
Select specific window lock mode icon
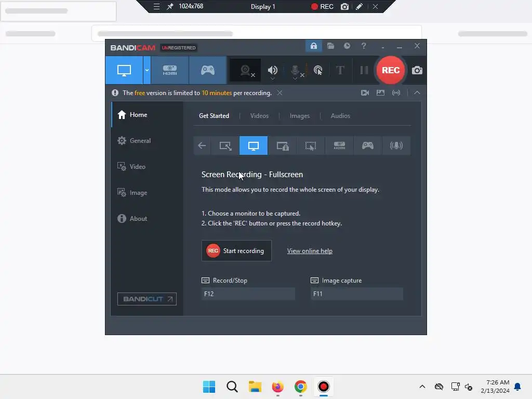tap(282, 145)
